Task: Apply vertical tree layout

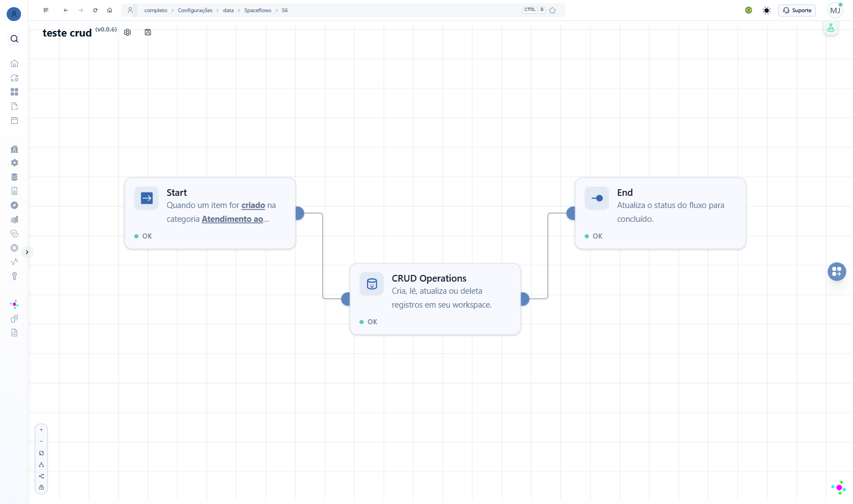Action: pos(41,465)
